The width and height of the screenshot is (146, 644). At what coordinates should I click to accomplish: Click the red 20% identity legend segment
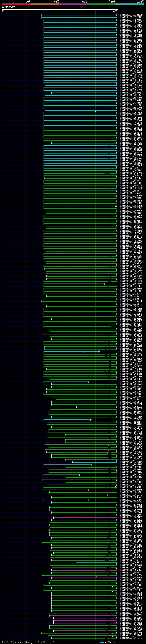(16, 4)
